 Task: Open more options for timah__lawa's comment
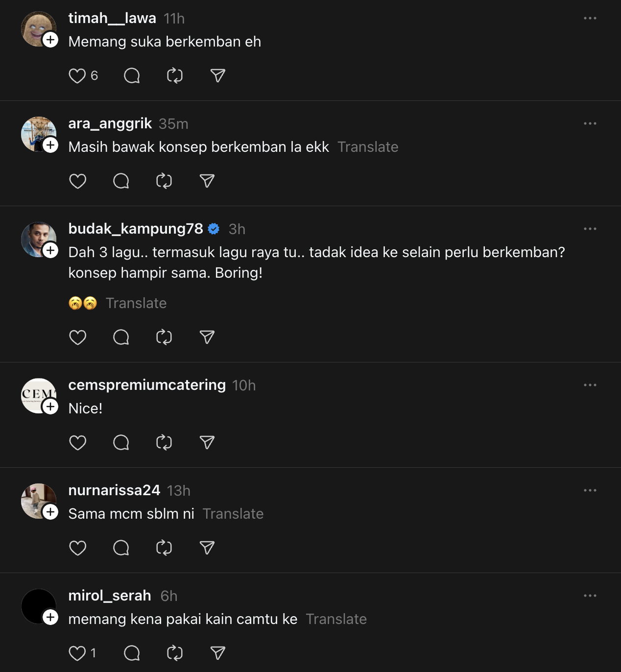pos(590,18)
